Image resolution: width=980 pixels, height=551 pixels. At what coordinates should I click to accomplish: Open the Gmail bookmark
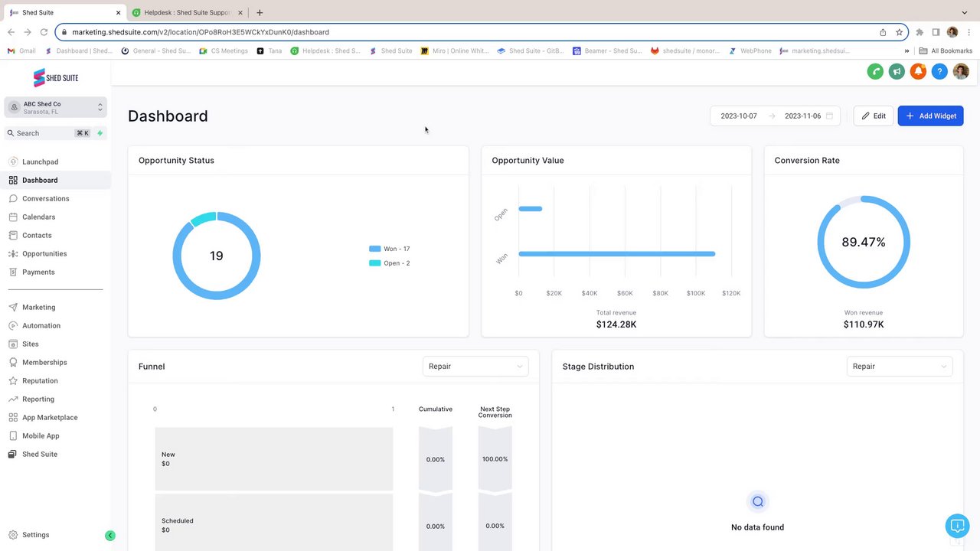pos(21,51)
